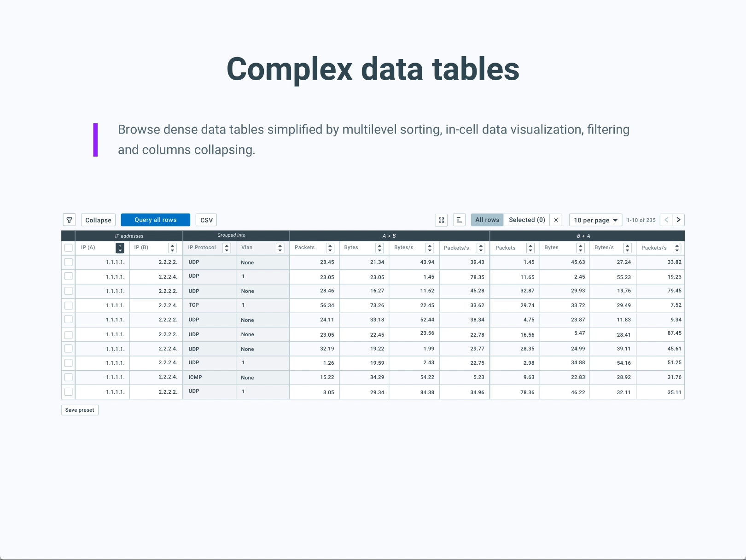Toggle the select-all header checkbox
This screenshot has width=746, height=560.
(x=69, y=248)
